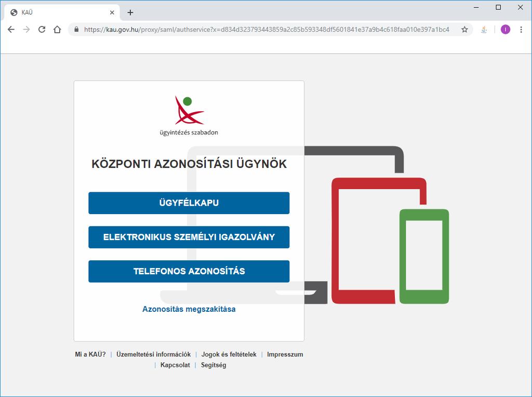Open the Segítség link

pos(214,365)
